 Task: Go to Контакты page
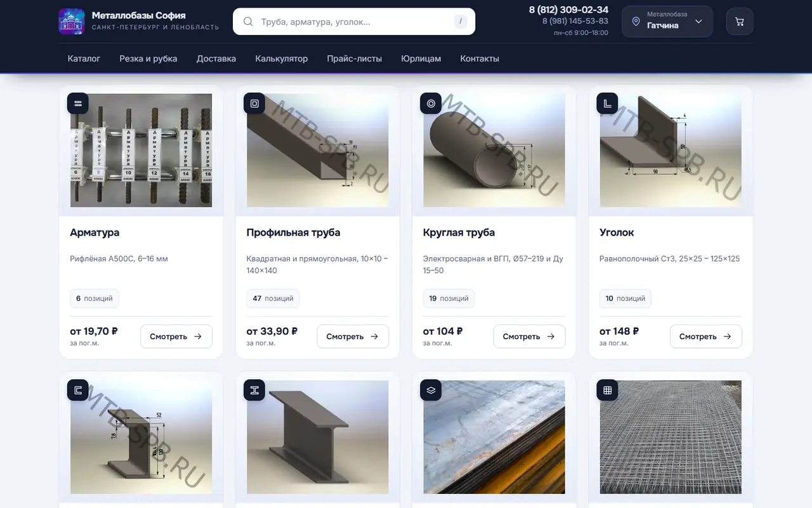tap(480, 58)
